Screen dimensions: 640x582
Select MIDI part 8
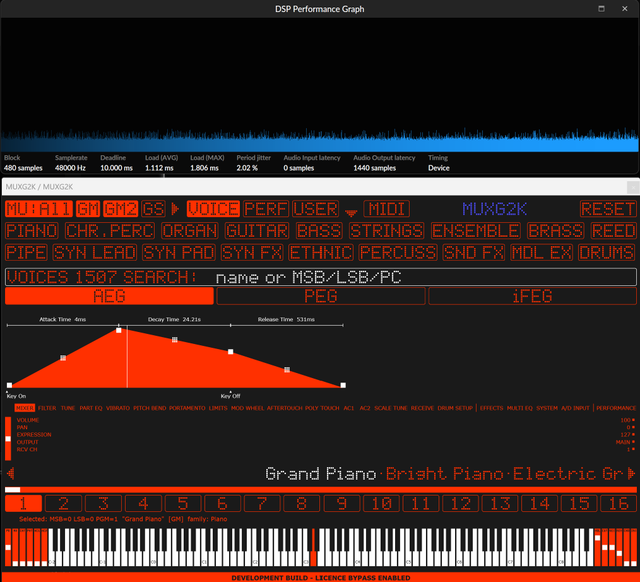tap(302, 503)
